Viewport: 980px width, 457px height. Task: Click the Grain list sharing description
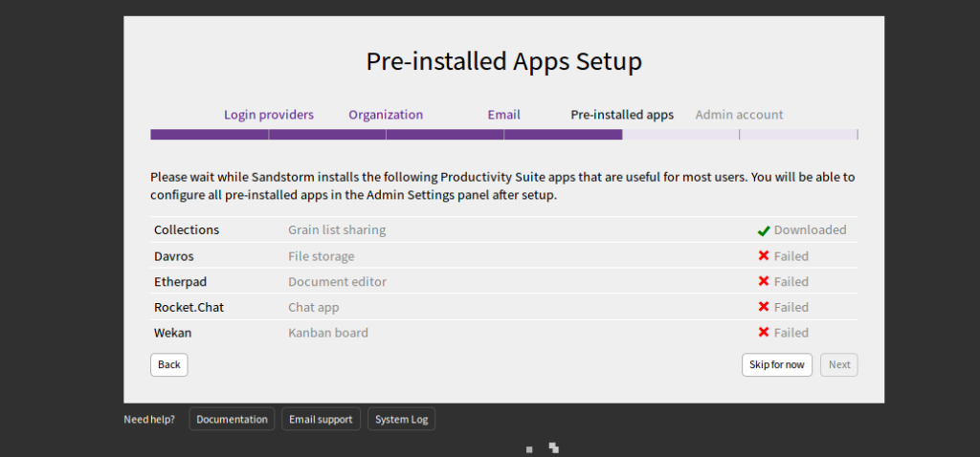click(x=337, y=229)
